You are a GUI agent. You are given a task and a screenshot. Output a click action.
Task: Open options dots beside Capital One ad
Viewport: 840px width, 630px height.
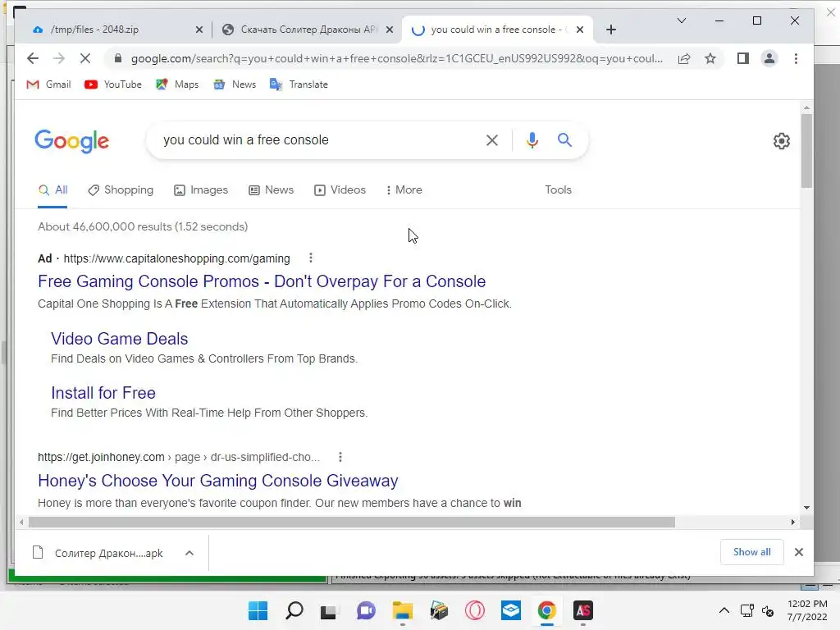tap(311, 258)
